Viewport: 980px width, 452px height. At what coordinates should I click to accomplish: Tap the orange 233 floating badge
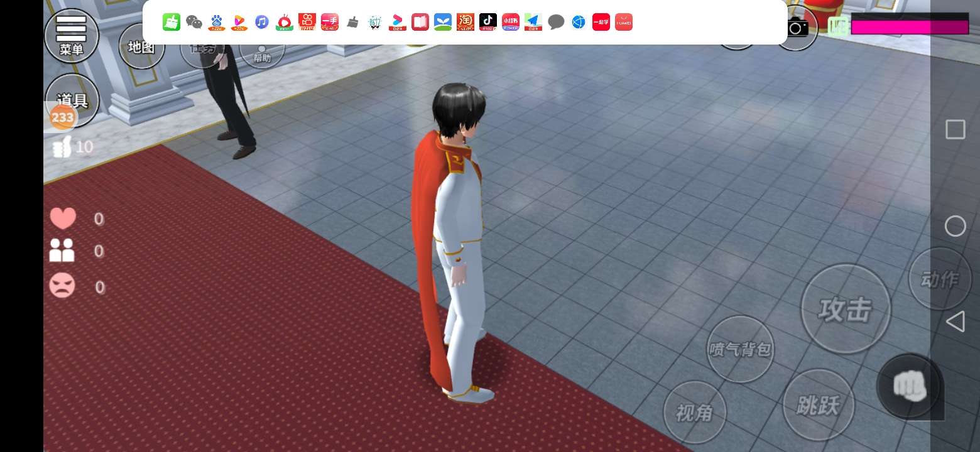click(62, 117)
